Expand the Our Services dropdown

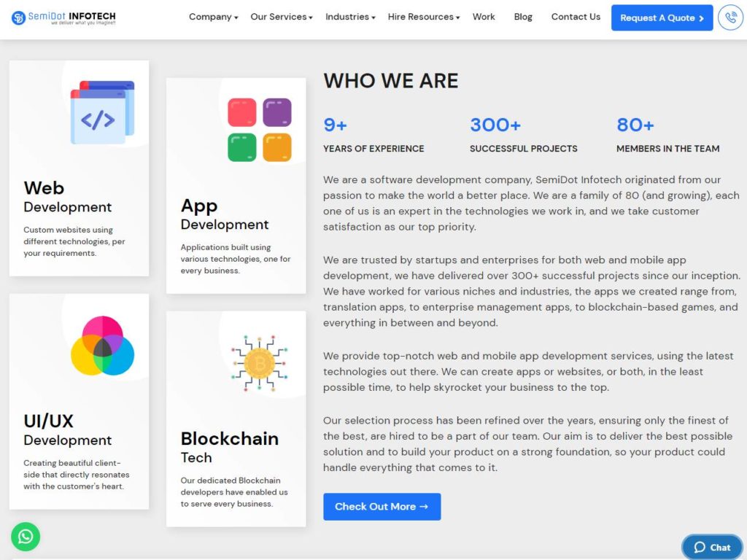point(282,17)
